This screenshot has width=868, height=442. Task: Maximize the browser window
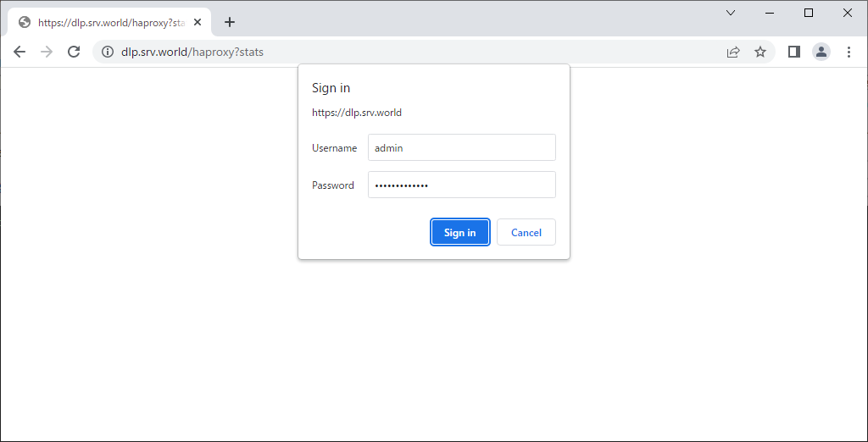(x=809, y=13)
